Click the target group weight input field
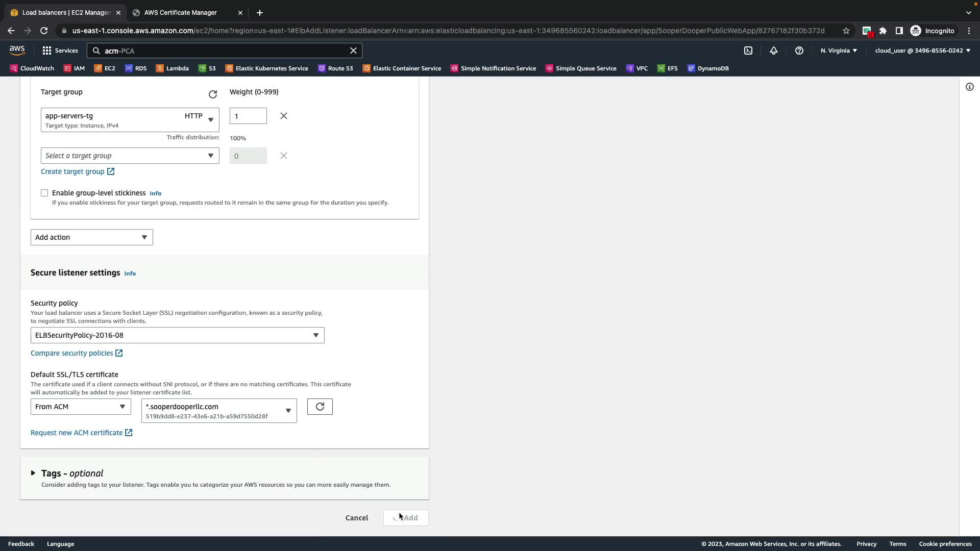Image resolution: width=980 pixels, height=551 pixels. pyautogui.click(x=248, y=116)
